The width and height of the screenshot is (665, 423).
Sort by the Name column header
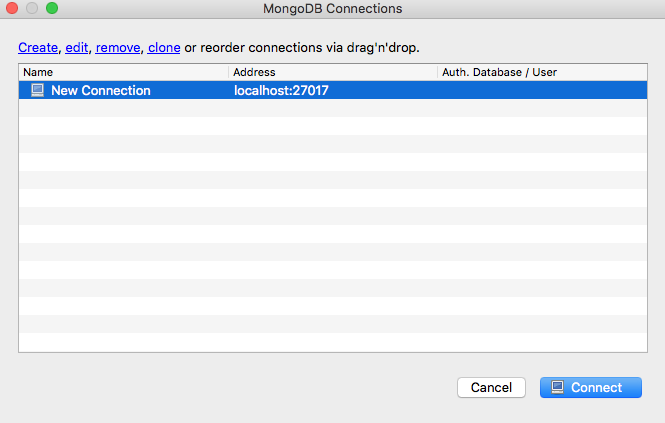click(38, 72)
